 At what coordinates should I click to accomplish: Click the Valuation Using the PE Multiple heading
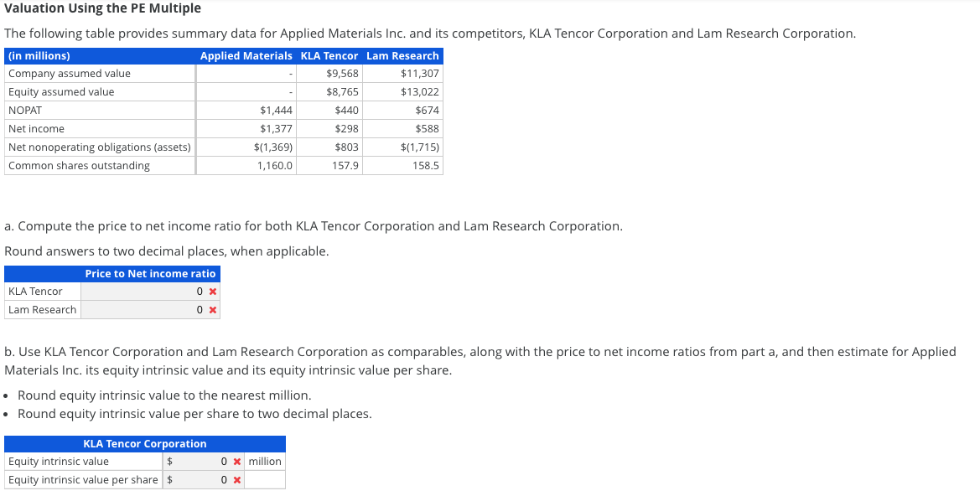[x=101, y=8]
